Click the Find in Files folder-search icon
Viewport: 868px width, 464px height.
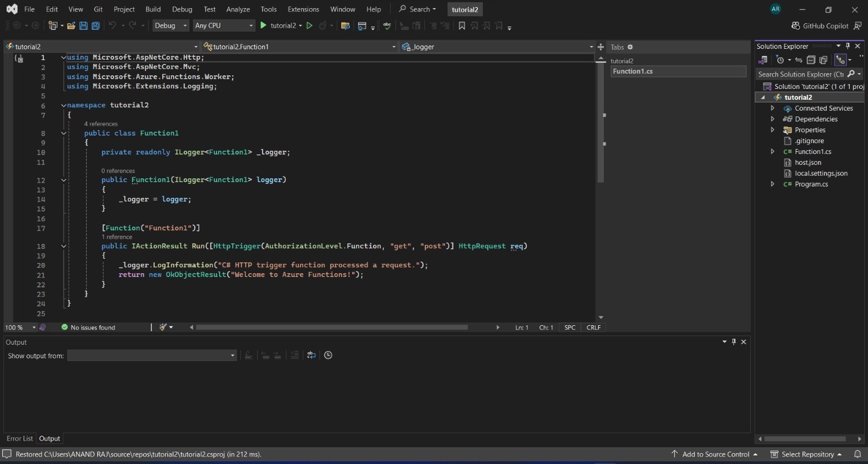[345, 25]
